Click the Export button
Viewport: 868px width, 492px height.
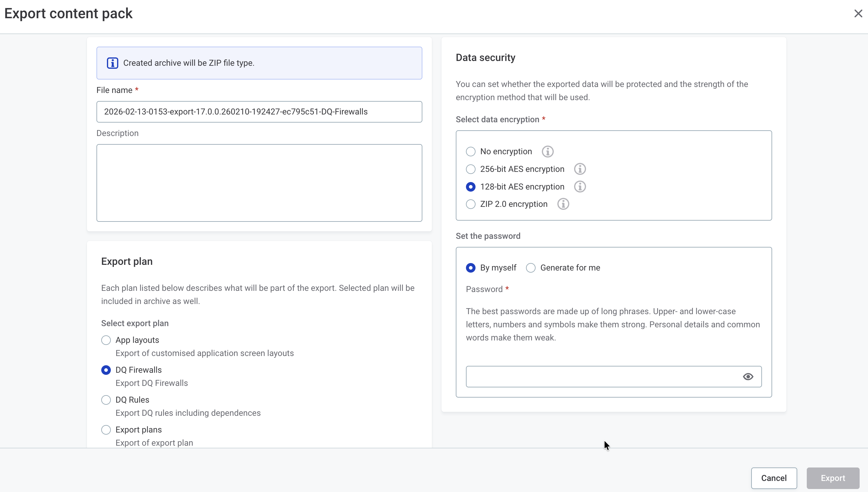click(x=832, y=478)
